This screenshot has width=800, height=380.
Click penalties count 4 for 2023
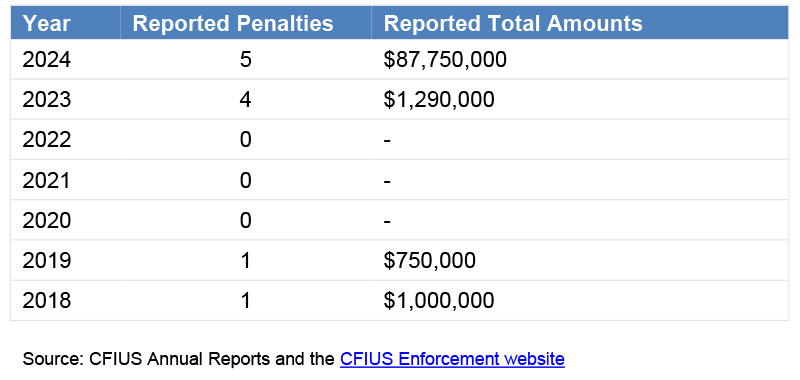pos(246,99)
